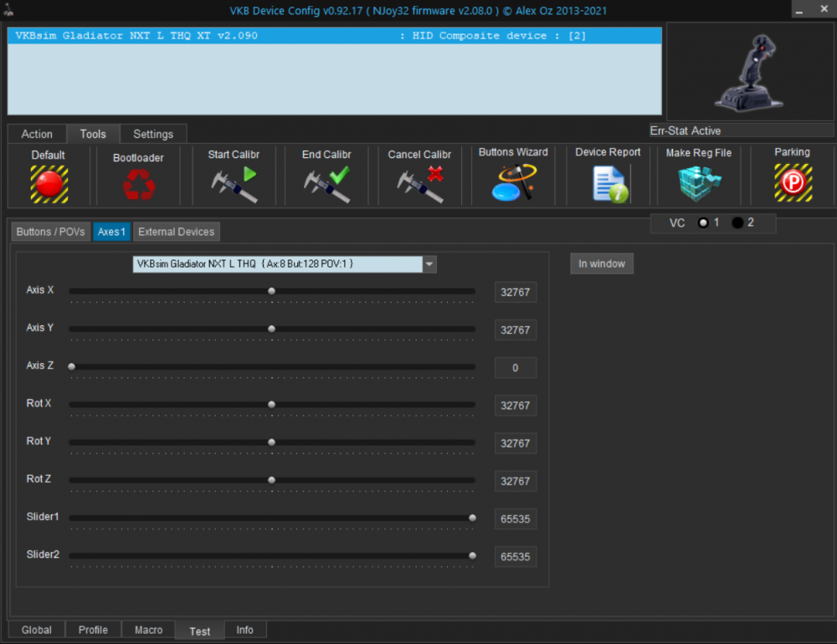
Task: Abort calibration via Cancel Calibr icon
Action: pos(419,184)
